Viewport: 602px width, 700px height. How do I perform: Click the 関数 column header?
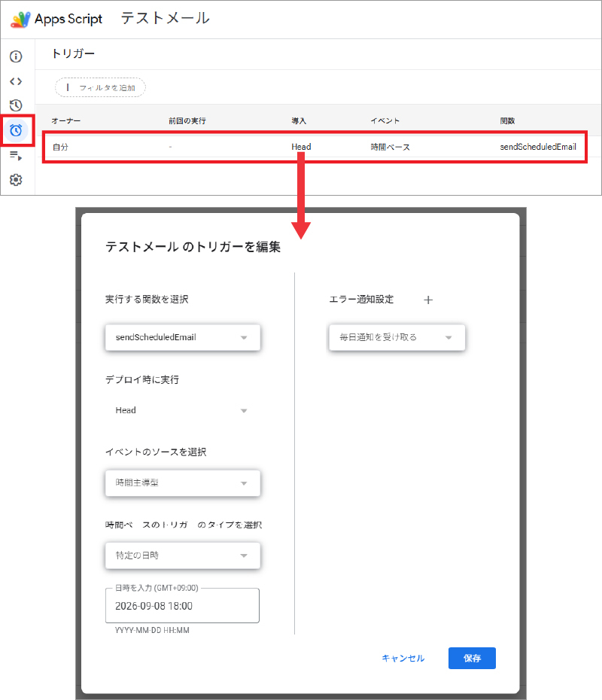(507, 121)
